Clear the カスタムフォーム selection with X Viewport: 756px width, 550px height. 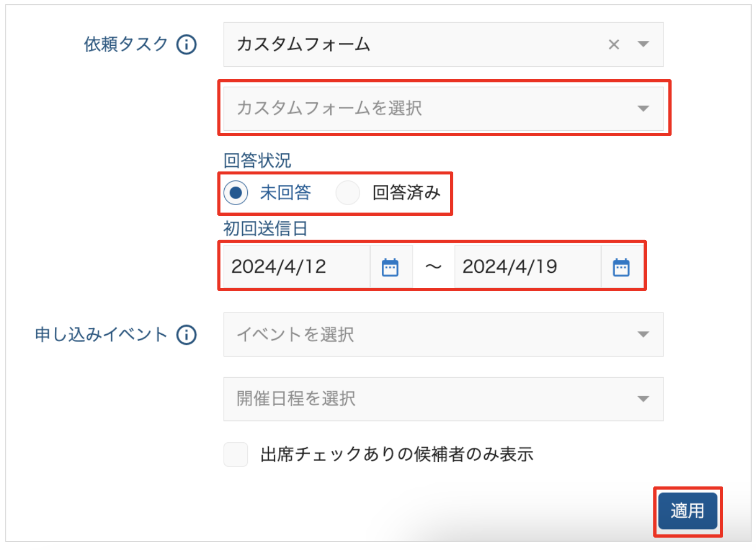(x=614, y=45)
